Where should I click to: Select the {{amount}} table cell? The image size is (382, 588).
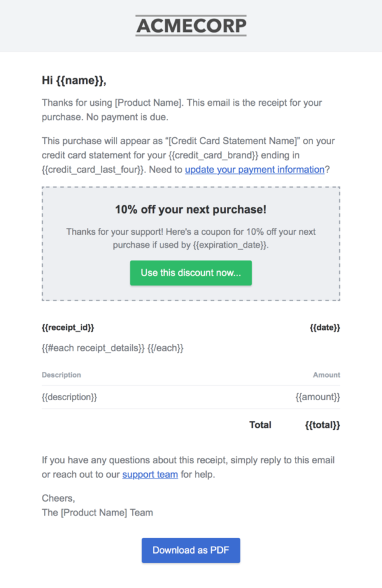317,397
